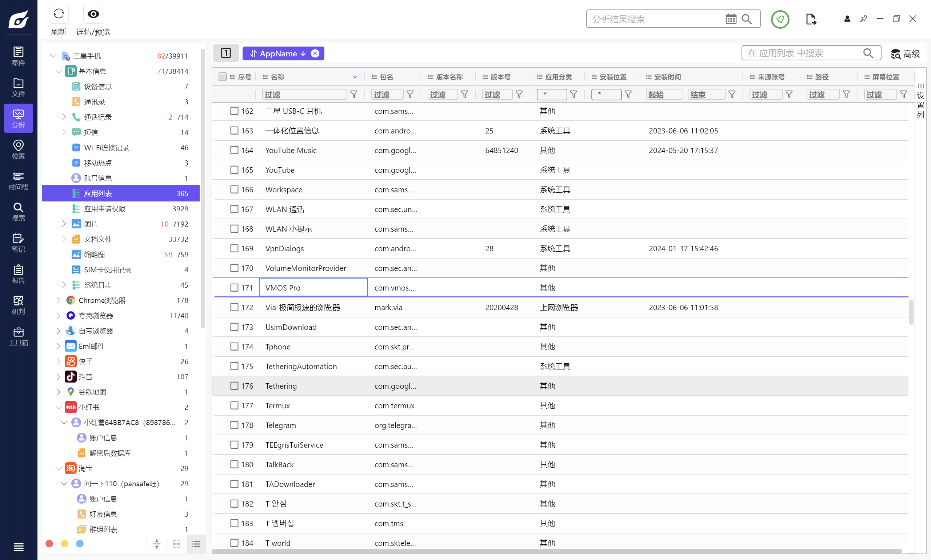931x560 pixels.
Task: Click the export document icon
Action: 811,19
